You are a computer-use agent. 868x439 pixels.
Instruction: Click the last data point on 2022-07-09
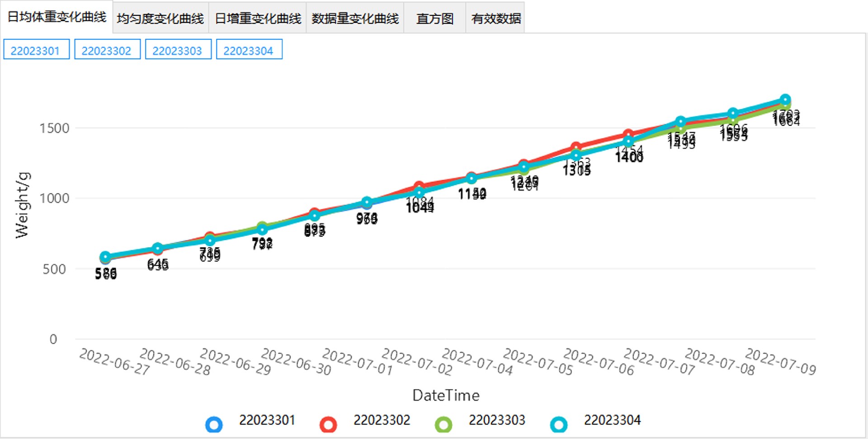(785, 100)
